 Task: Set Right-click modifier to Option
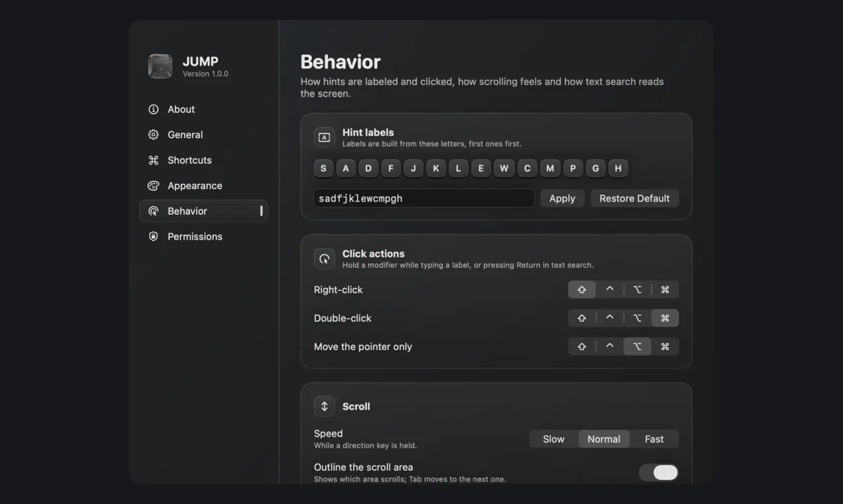637,290
